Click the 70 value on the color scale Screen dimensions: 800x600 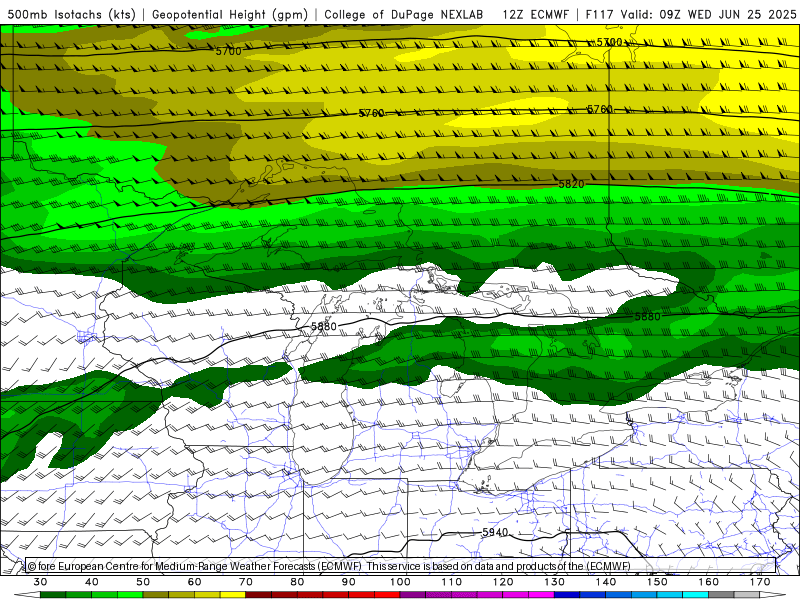click(x=246, y=582)
